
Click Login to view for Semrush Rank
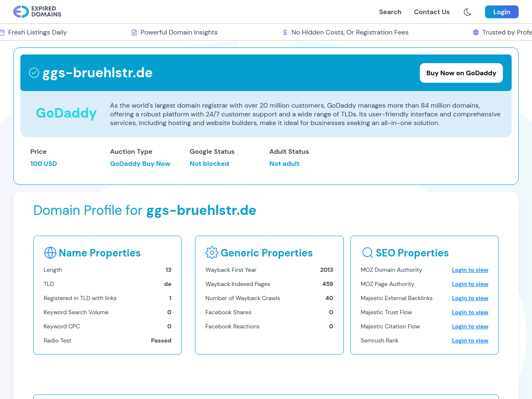470,341
